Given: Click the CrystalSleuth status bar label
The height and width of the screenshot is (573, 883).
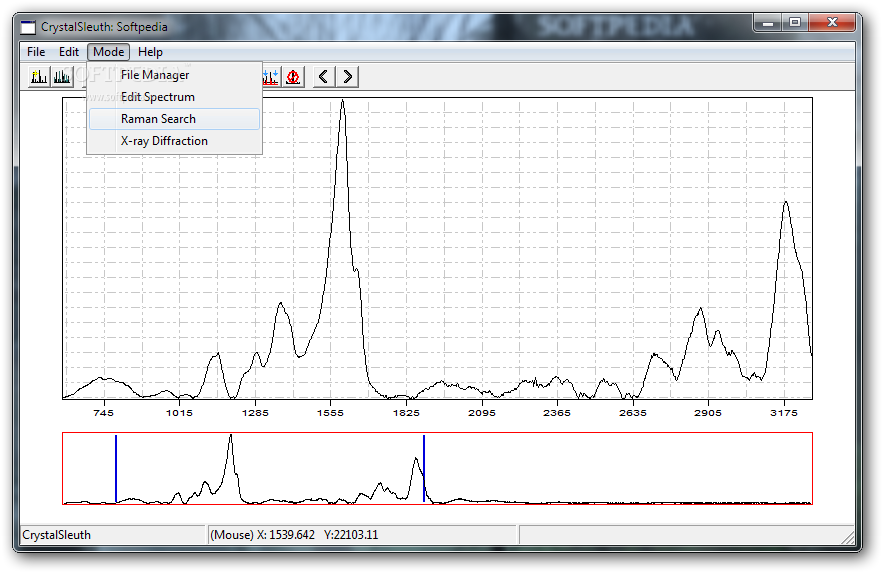Looking at the screenshot, I should 56,535.
